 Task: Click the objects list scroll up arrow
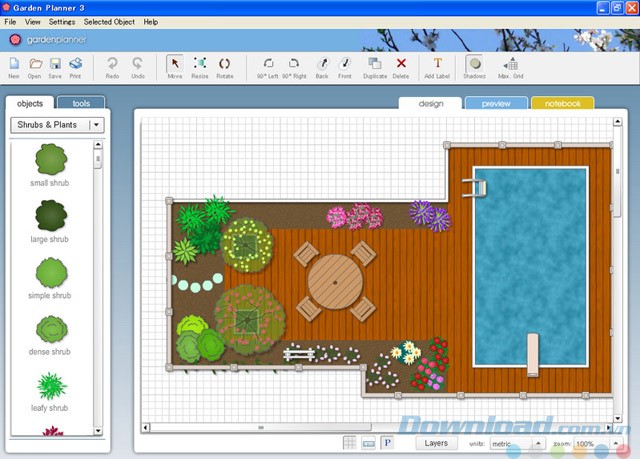[98, 144]
